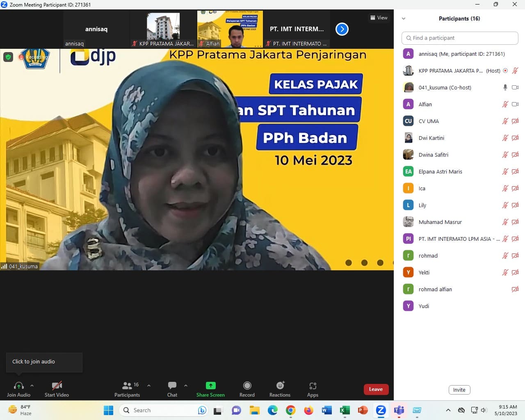The width and height of the screenshot is (525, 420).
Task: Open the Apps icon
Action: [313, 386]
